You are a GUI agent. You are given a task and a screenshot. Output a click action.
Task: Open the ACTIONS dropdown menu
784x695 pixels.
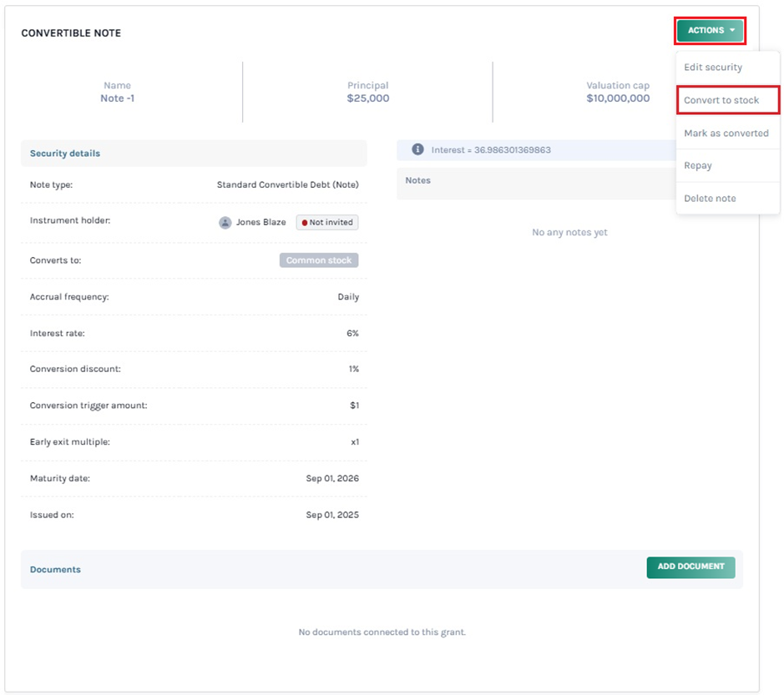[x=710, y=31]
